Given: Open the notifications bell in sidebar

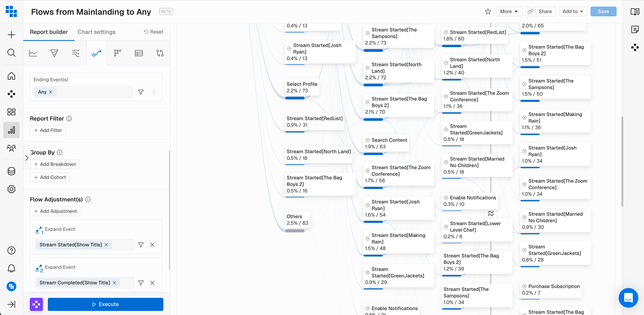Looking at the screenshot, I should [x=11, y=268].
